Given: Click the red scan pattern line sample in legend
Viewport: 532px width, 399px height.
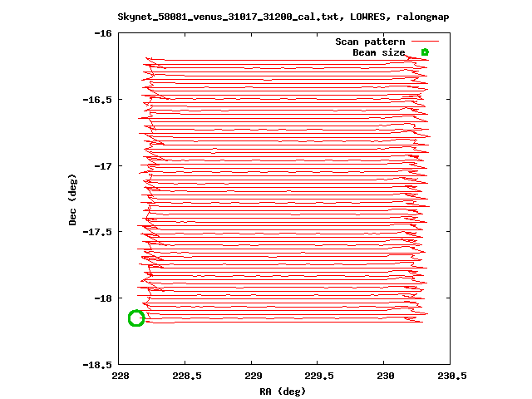Looking at the screenshot, I should pos(425,42).
